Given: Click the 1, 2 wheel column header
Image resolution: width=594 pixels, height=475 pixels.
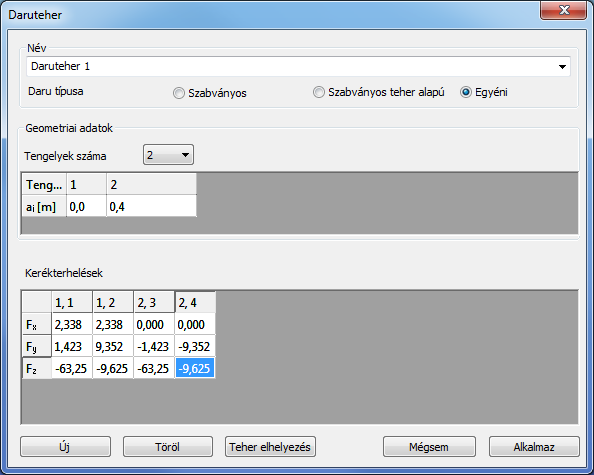Looking at the screenshot, I should pos(113,302).
